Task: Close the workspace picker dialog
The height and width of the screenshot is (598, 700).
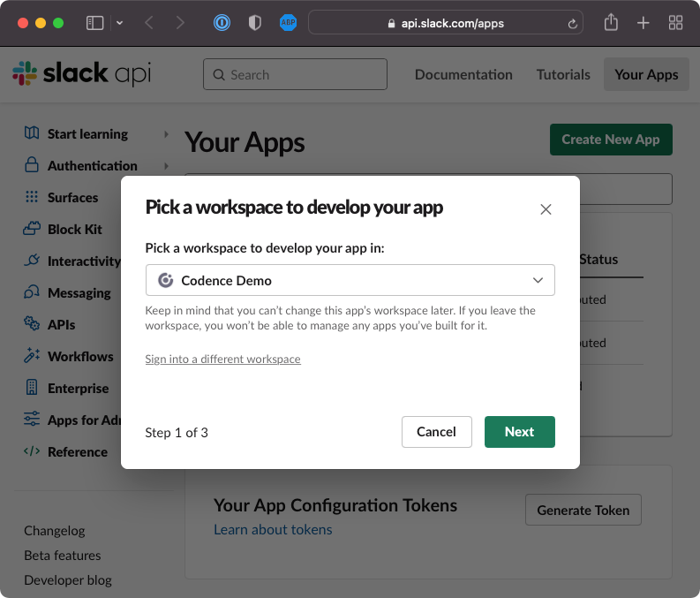Action: [x=546, y=209]
